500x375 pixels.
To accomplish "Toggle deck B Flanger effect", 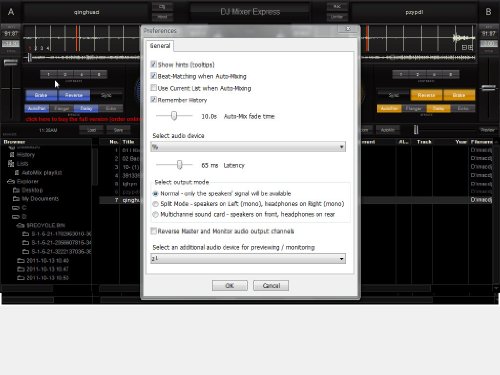I will pos(414,108).
